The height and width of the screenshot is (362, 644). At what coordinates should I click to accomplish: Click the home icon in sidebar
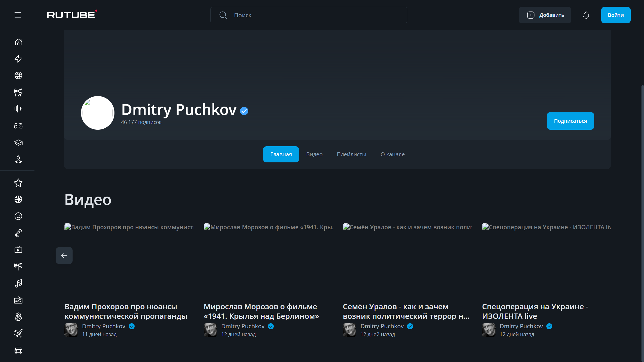(18, 42)
